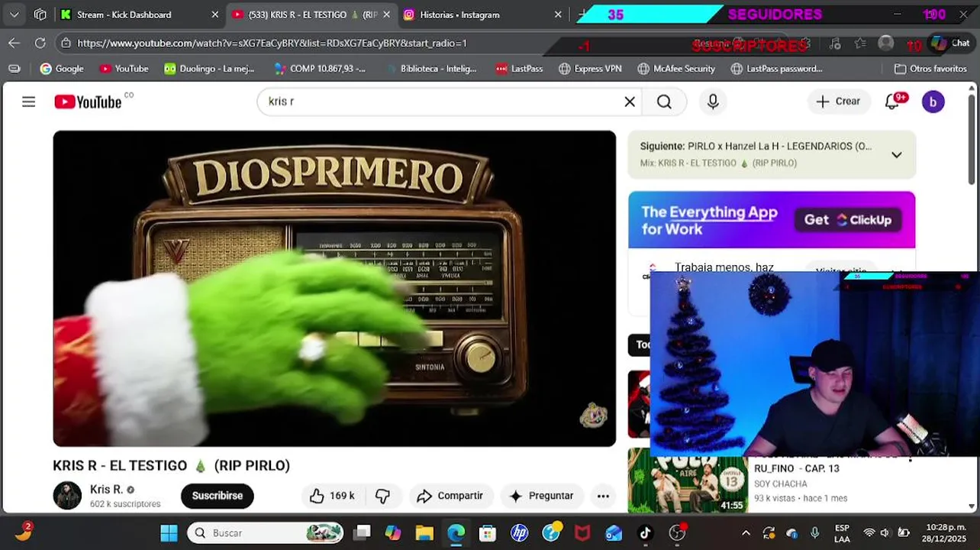Image resolution: width=980 pixels, height=550 pixels.
Task: Open File Explorer from the taskbar
Action: (x=424, y=533)
